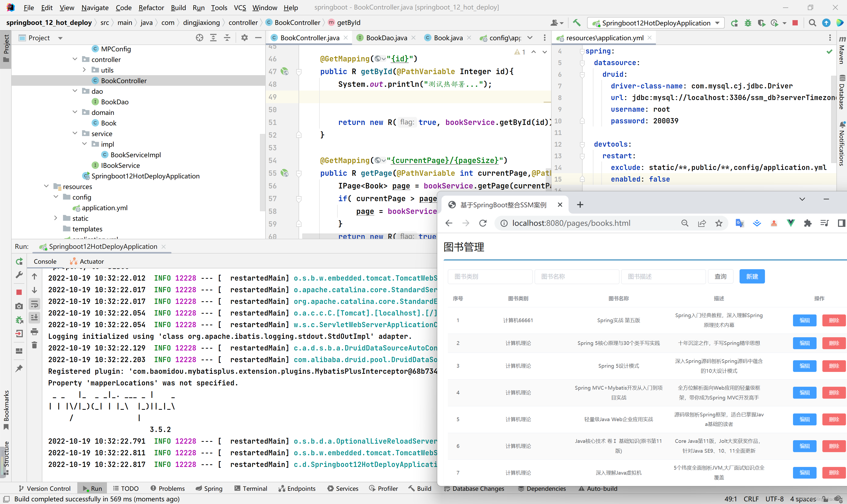
Task: Rerun Springboot12HotDeployApplication from top toolbar
Action: point(734,23)
